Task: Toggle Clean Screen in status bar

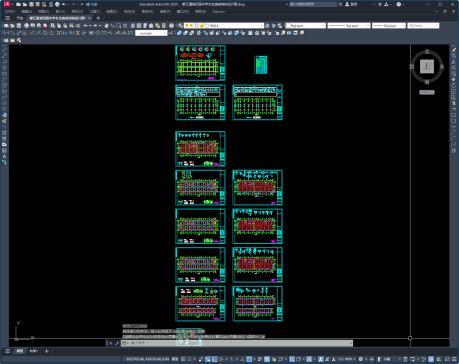Action: (x=447, y=359)
